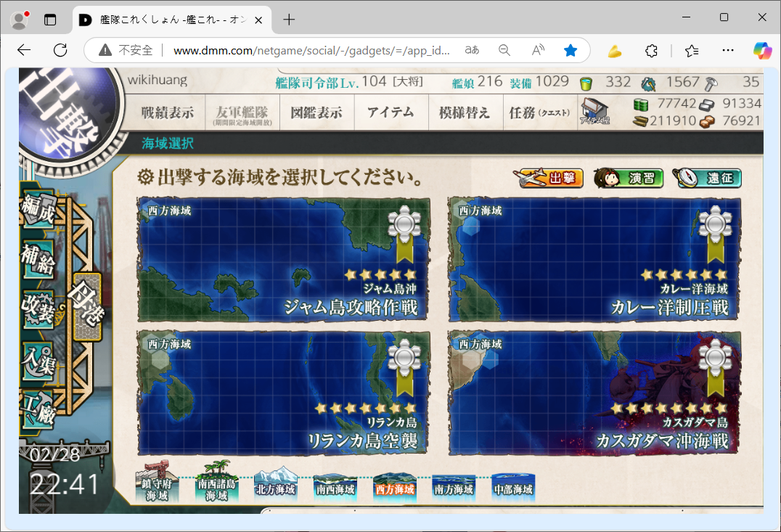
Task: Click the 海域選択 header text
Action: coord(168,144)
